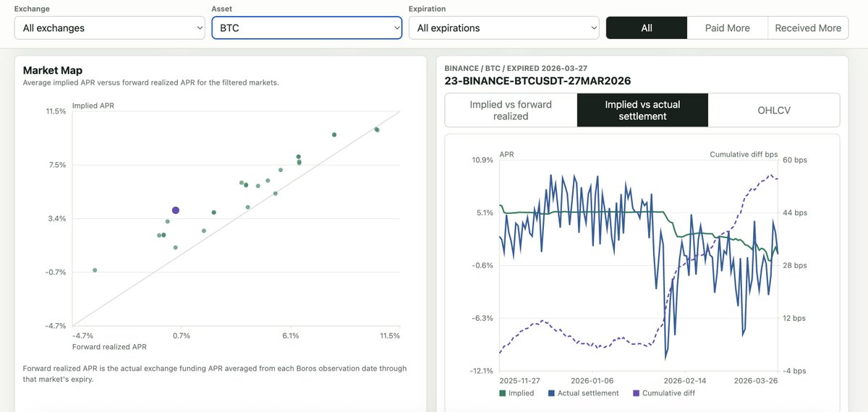Open the Exchange dropdown showing All exchanges
Screen dimensions: 868x412
pos(110,28)
